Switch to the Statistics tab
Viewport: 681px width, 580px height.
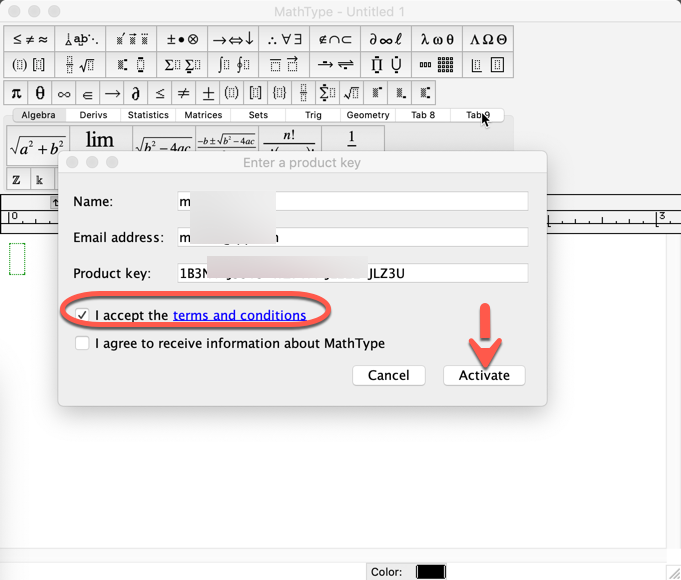(148, 115)
